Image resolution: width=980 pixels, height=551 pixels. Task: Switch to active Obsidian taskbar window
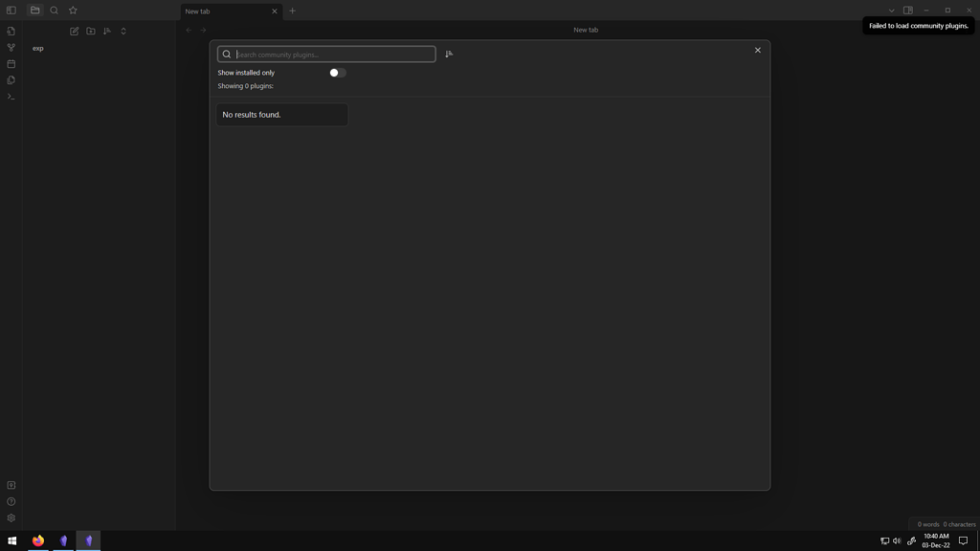point(89,541)
